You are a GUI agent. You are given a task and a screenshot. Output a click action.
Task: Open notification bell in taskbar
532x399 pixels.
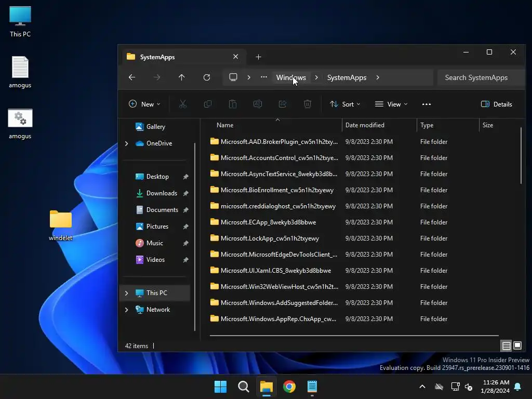518,387
